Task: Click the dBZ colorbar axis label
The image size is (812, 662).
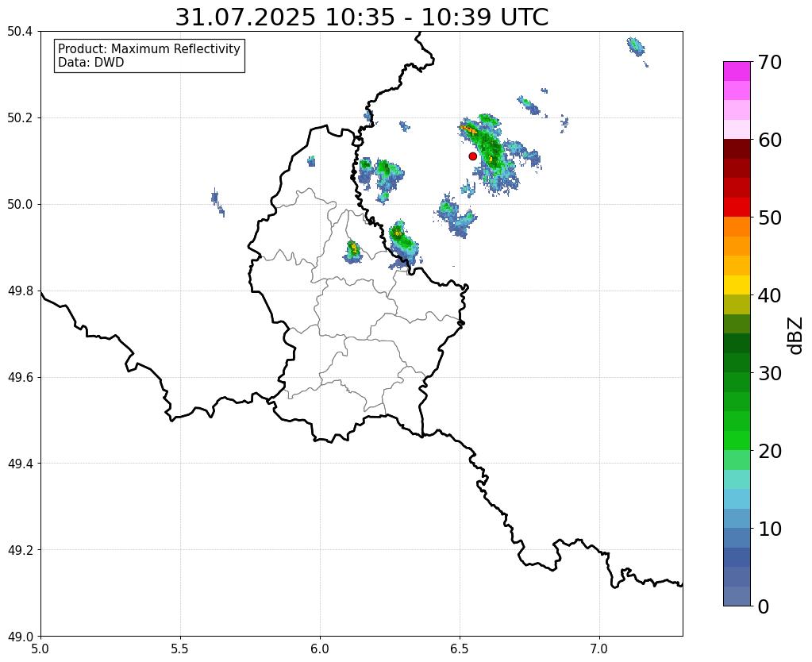Action: [x=796, y=336]
